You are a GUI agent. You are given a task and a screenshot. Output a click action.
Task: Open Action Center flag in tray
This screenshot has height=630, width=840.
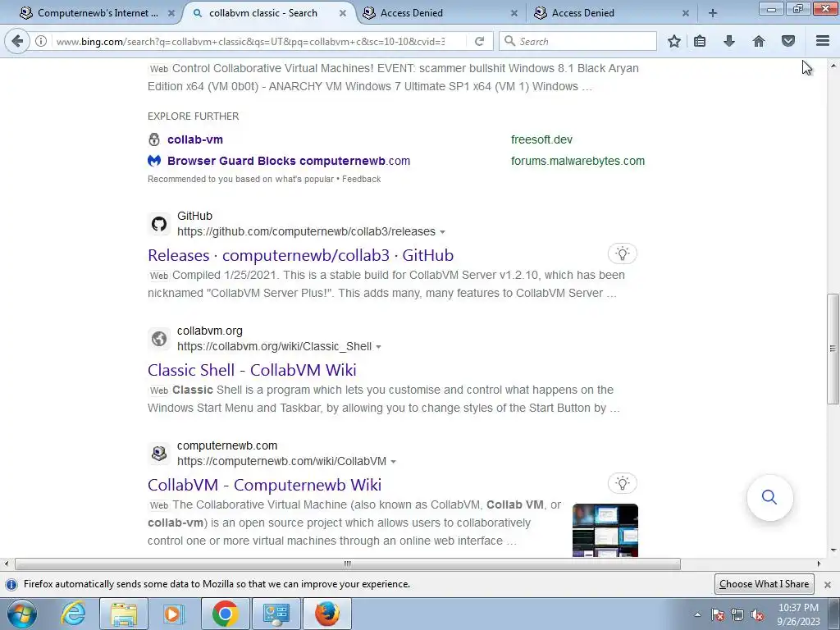coord(718,615)
